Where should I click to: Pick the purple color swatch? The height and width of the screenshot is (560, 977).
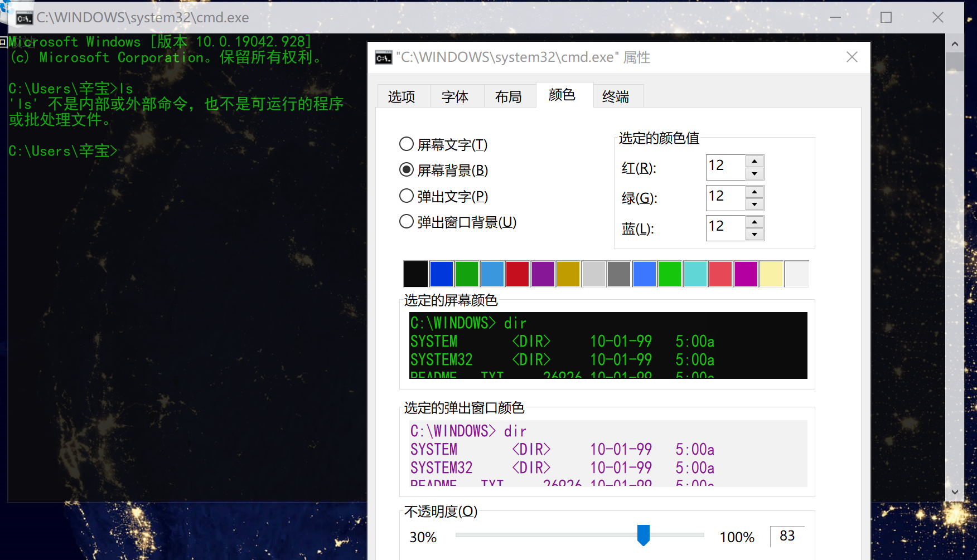pos(543,274)
